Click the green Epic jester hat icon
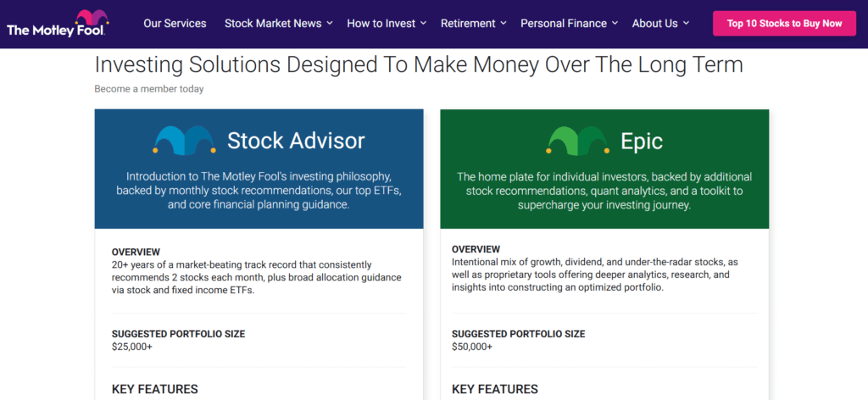The height and width of the screenshot is (400, 868). 578,141
